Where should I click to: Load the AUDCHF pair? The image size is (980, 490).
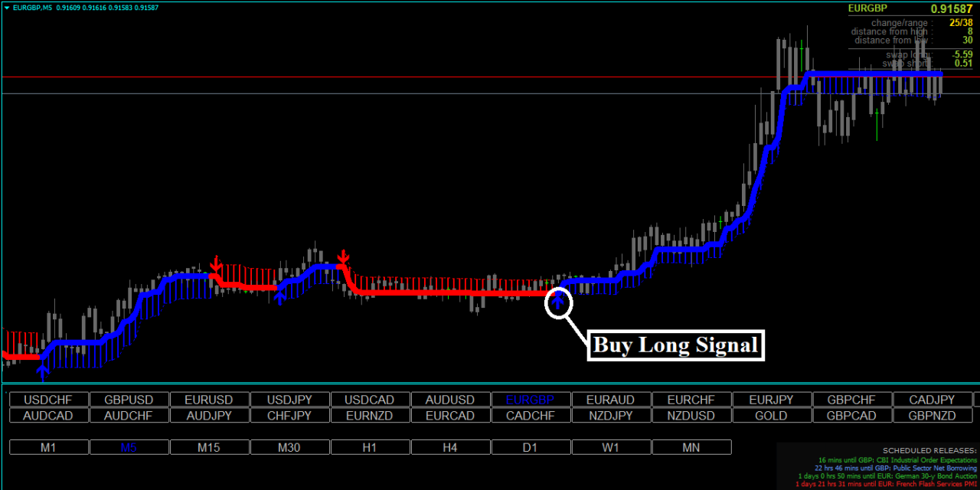(129, 416)
